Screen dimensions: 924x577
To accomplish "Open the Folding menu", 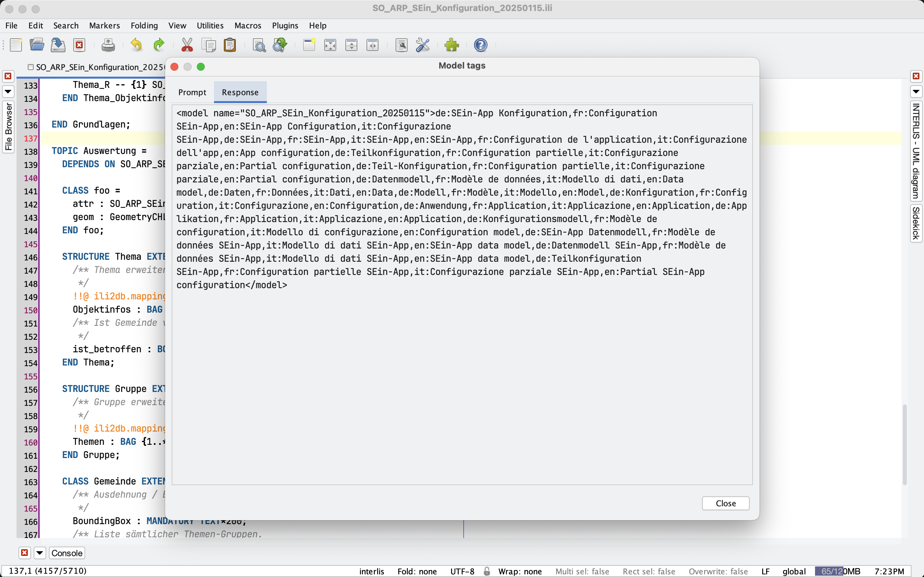I will click(x=144, y=25).
